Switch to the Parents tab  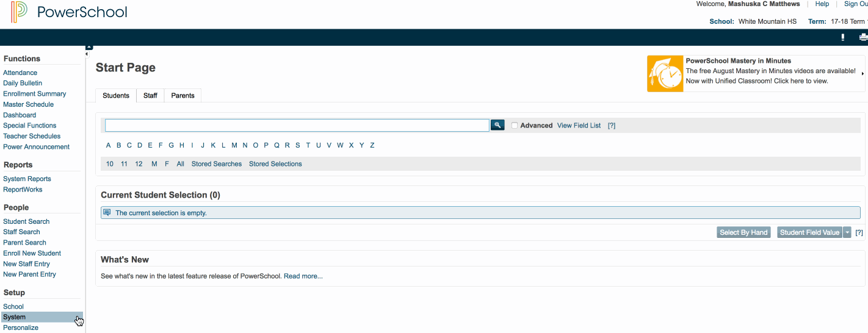pos(183,95)
